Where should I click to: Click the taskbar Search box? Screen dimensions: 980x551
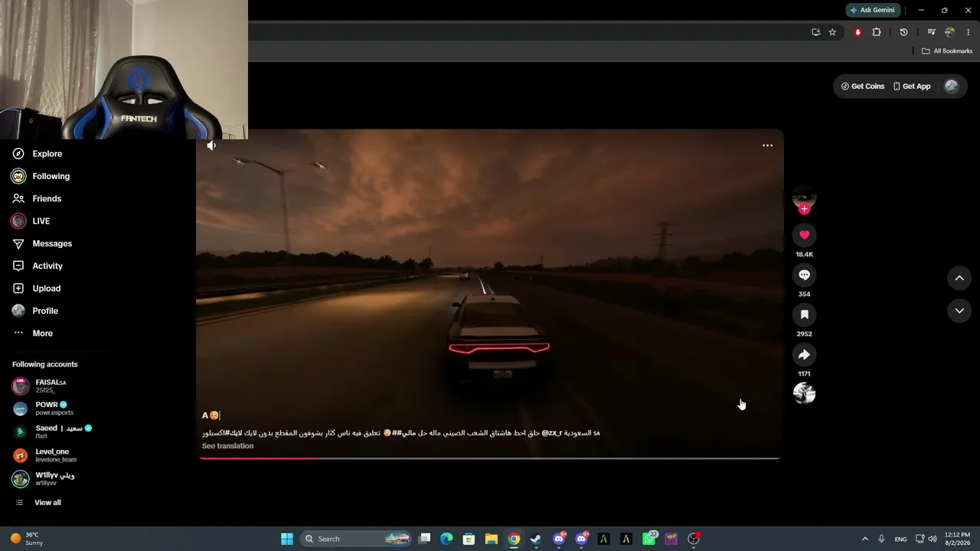pyautogui.click(x=357, y=539)
